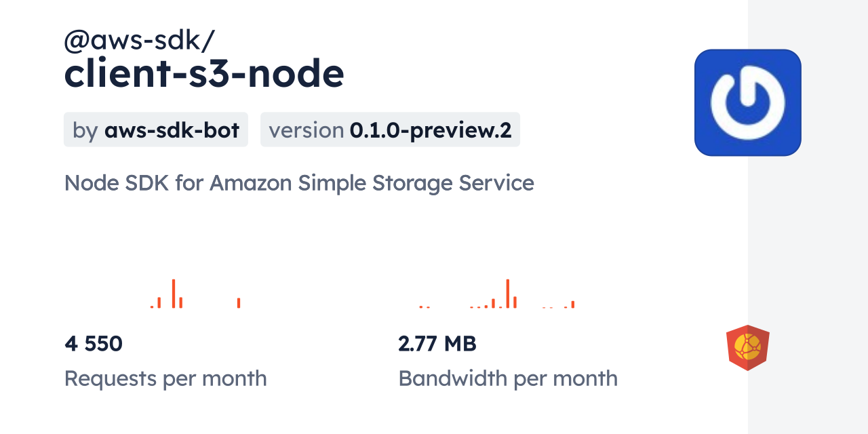
Task: Click the isolated rightmost requests chart bar
Action: [239, 303]
